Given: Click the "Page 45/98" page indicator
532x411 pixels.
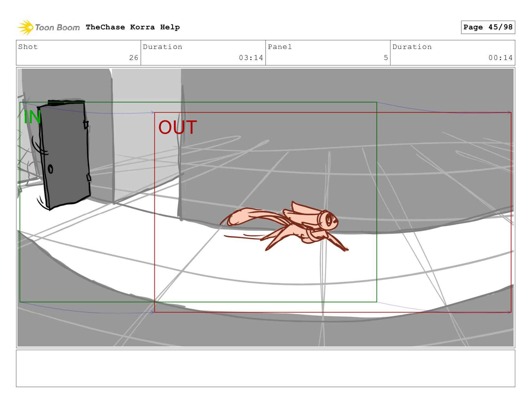Looking at the screenshot, I should (488, 27).
